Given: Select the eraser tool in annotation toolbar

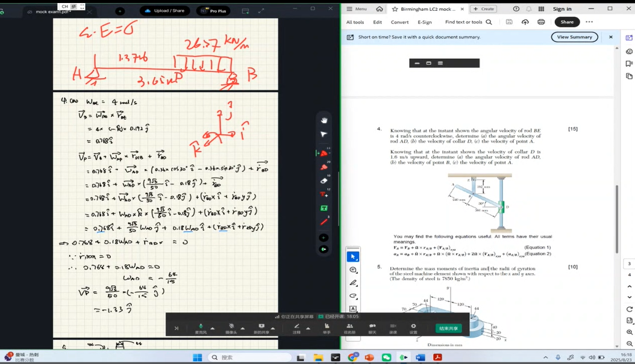Looking at the screenshot, I should point(324,181).
